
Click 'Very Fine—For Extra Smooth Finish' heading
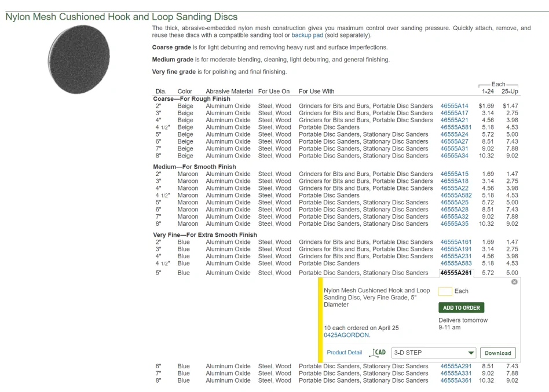pyautogui.click(x=205, y=235)
